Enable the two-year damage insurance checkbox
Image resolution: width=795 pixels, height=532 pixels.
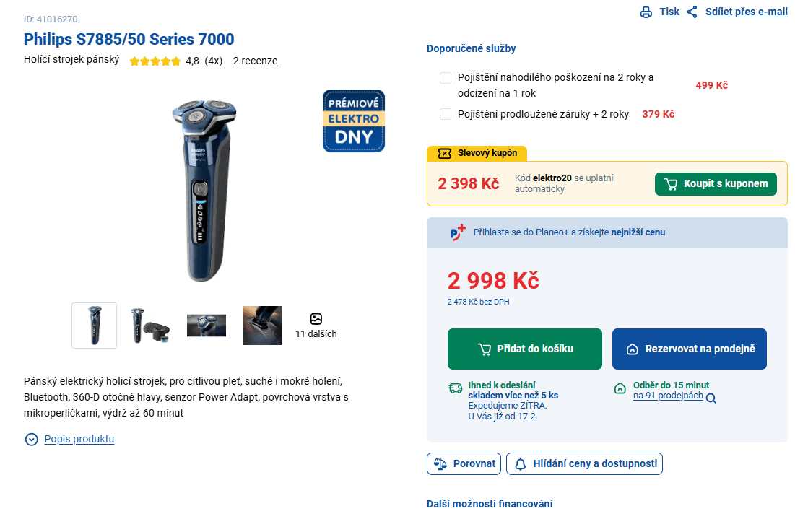445,77
